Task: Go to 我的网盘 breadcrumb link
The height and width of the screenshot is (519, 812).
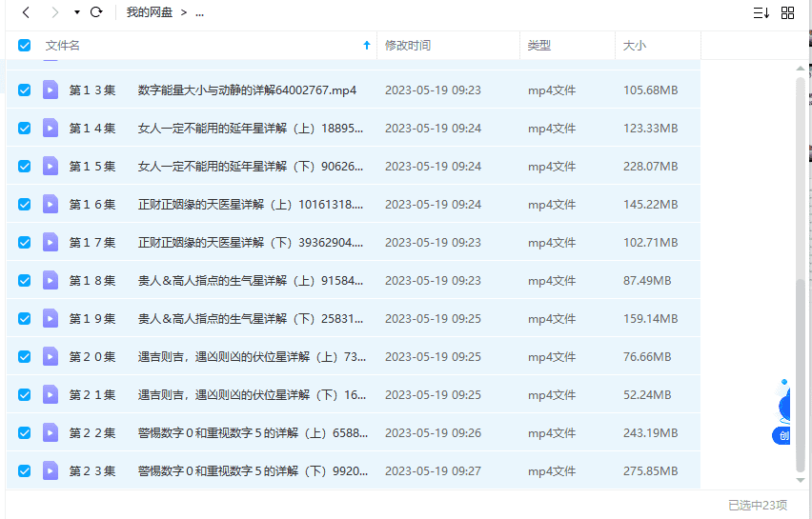Action: coord(150,12)
